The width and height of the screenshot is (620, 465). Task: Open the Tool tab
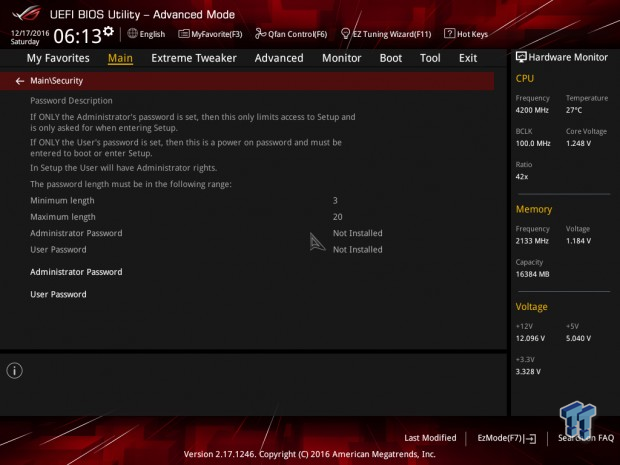[430, 58]
